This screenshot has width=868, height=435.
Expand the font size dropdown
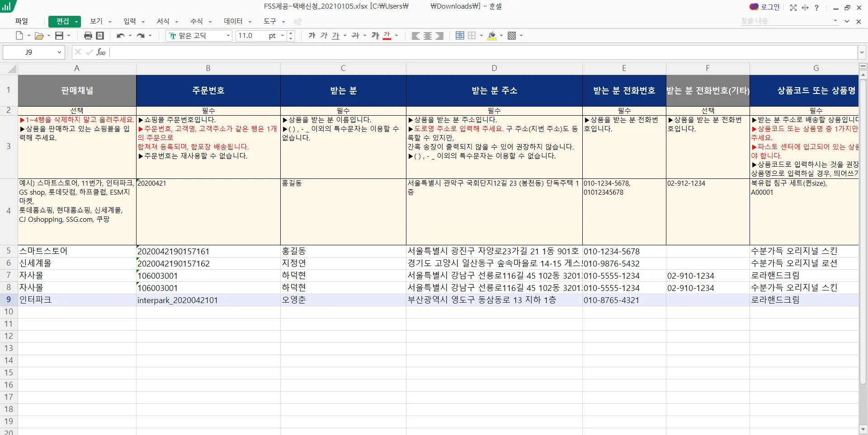[x=283, y=36]
